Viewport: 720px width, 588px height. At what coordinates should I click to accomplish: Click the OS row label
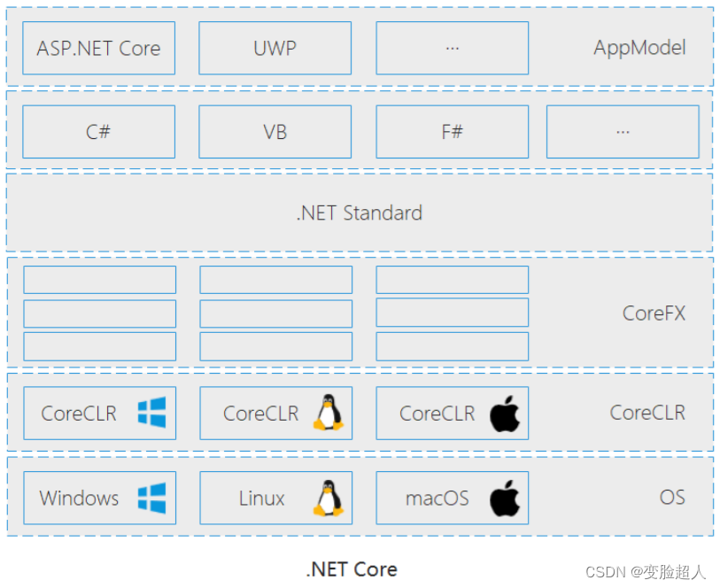coord(672,497)
